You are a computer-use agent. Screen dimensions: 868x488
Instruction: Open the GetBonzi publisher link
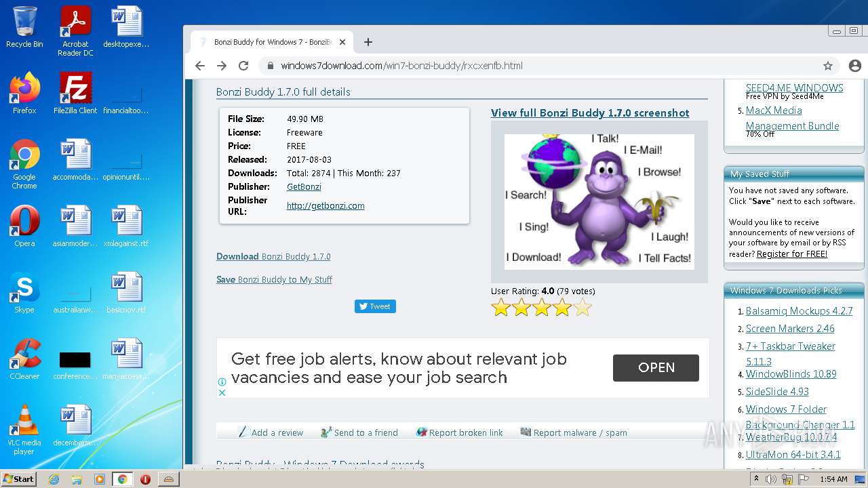pyautogui.click(x=304, y=186)
